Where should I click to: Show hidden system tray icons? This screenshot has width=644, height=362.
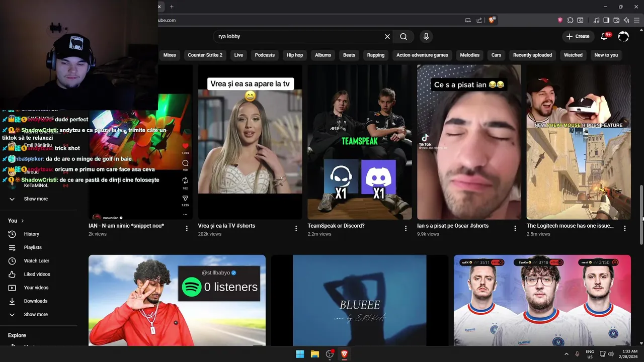click(x=566, y=354)
